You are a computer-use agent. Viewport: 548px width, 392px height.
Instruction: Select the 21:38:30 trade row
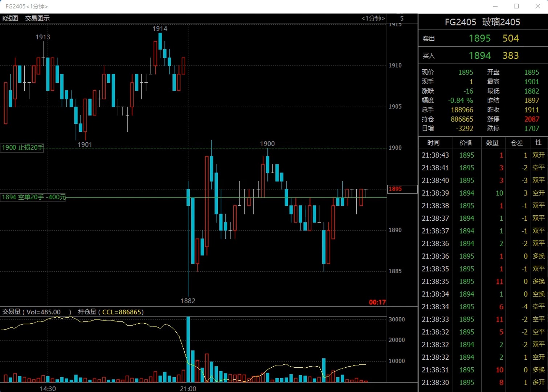(x=483, y=383)
